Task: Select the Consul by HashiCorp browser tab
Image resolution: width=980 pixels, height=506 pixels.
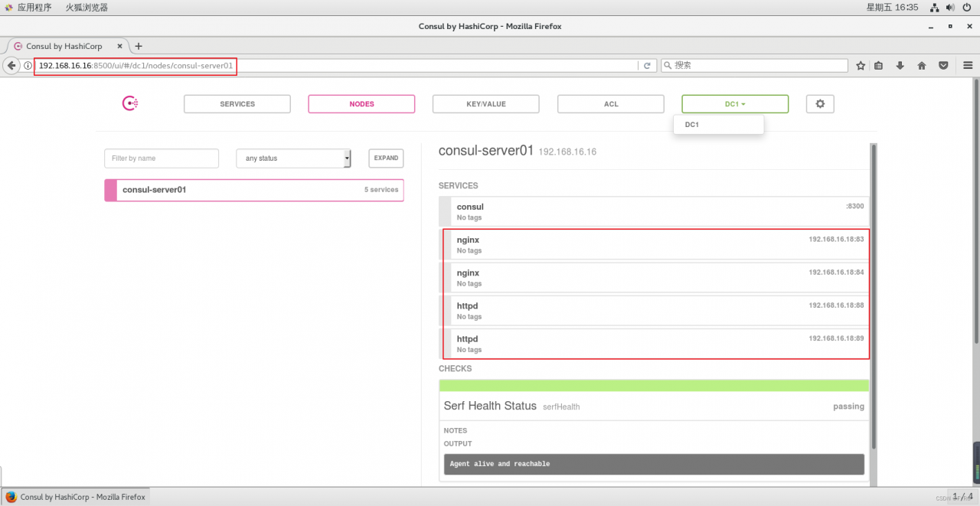Action: tap(65, 46)
